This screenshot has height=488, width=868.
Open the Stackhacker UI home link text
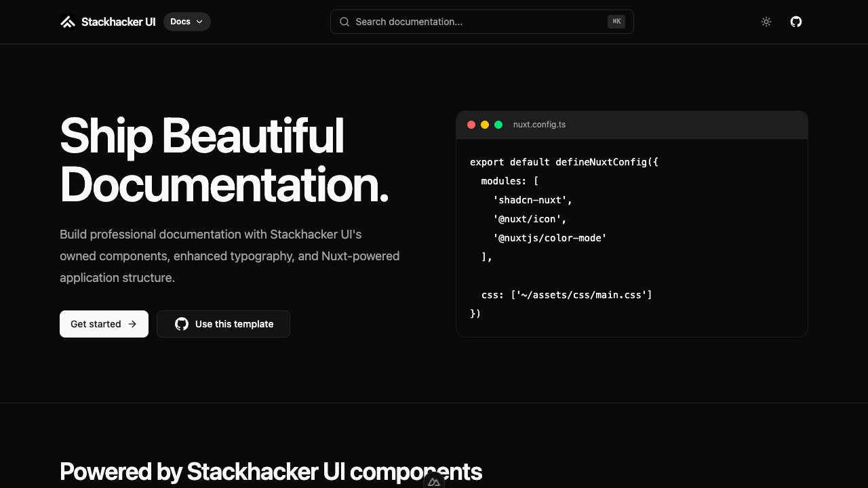coord(118,22)
